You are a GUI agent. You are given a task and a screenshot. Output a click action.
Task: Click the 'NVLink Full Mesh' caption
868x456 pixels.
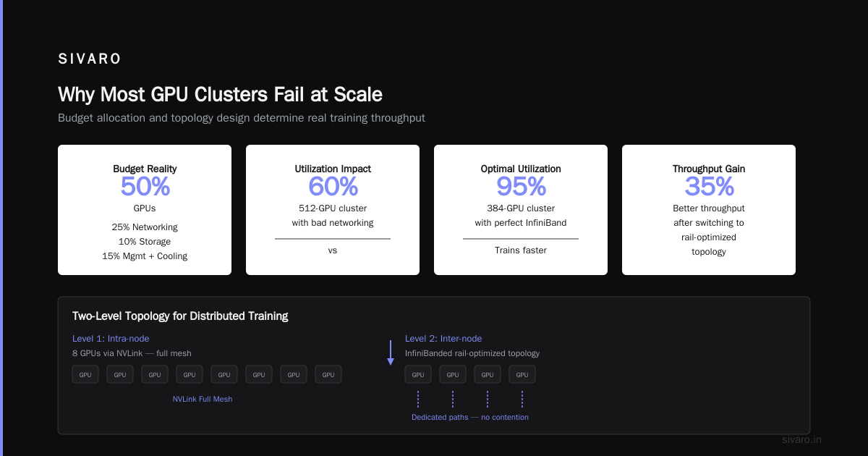point(203,399)
